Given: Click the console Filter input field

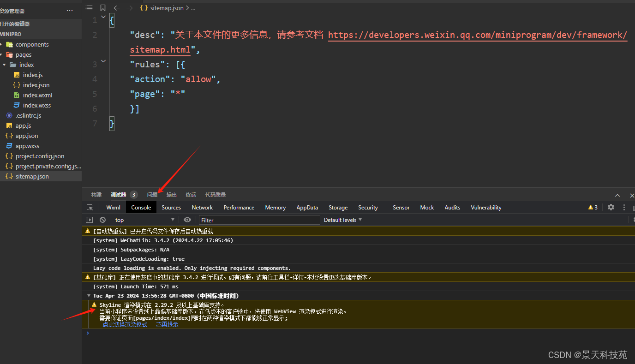Looking at the screenshot, I should coord(259,220).
